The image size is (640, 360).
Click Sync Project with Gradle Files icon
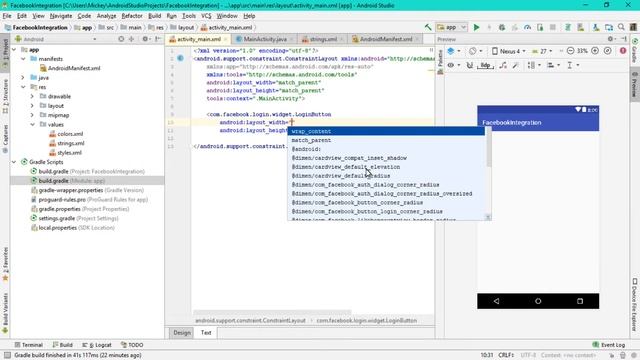pyautogui.click(x=567, y=27)
